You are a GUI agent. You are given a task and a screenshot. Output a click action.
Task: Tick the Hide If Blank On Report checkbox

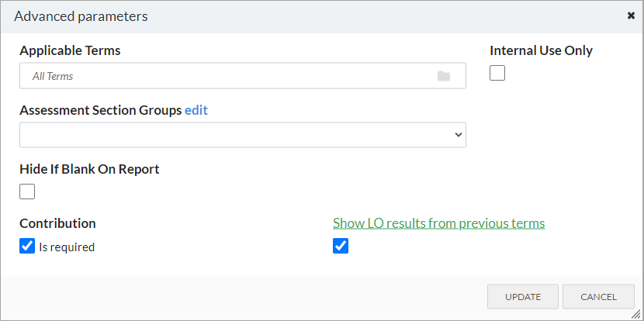tap(27, 192)
